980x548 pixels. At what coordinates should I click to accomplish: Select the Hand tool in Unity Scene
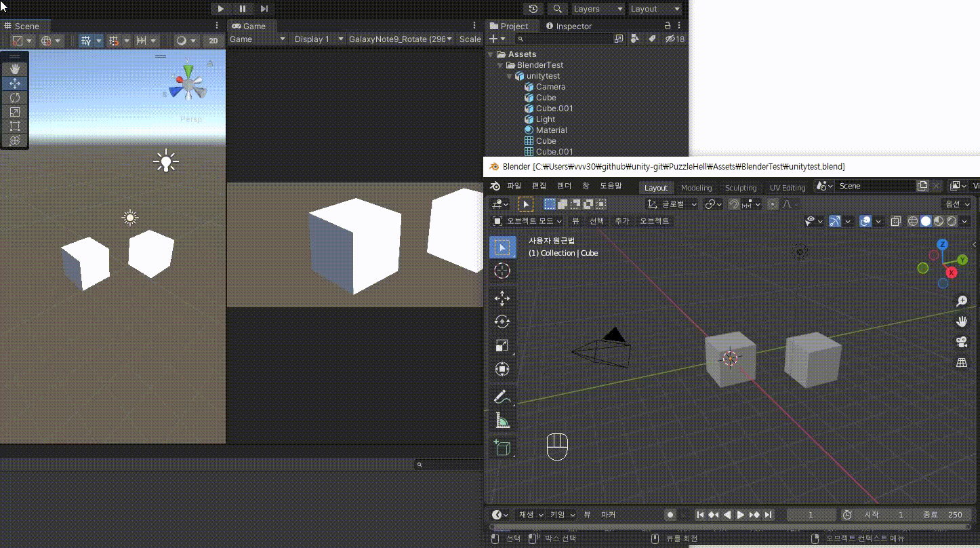(x=14, y=69)
